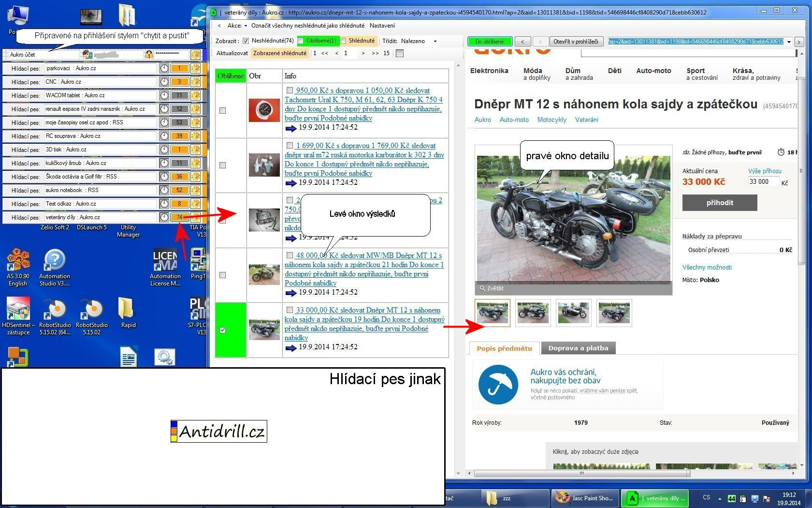Open the gear settings for the Test odkaz watchdog
The height and width of the screenshot is (508, 812).
195,204
